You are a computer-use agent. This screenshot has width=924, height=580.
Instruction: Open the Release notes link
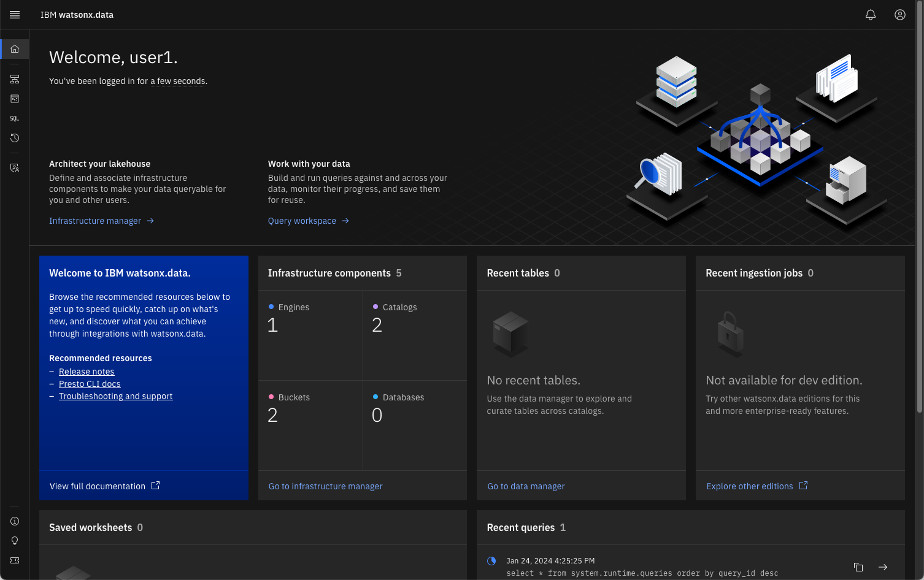87,372
